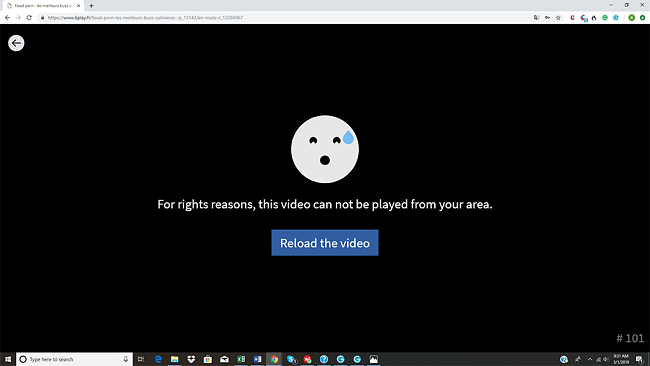The height and width of the screenshot is (366, 650).
Task: Click the red circular app icon in taskbar
Action: [x=307, y=359]
